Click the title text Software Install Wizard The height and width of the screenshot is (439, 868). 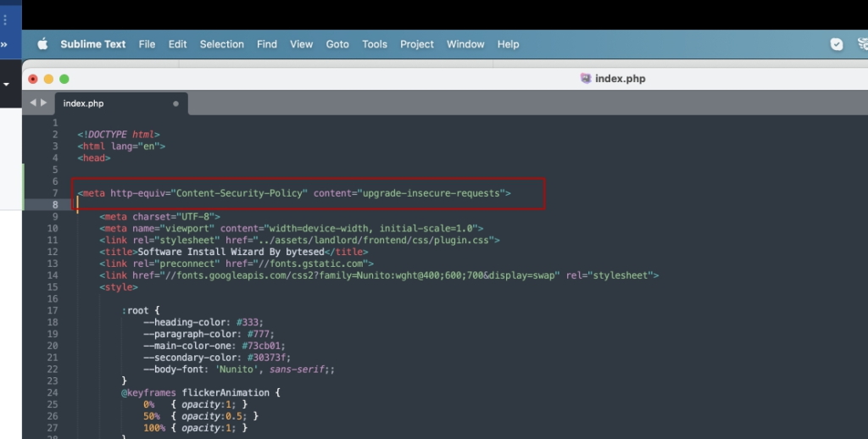231,252
